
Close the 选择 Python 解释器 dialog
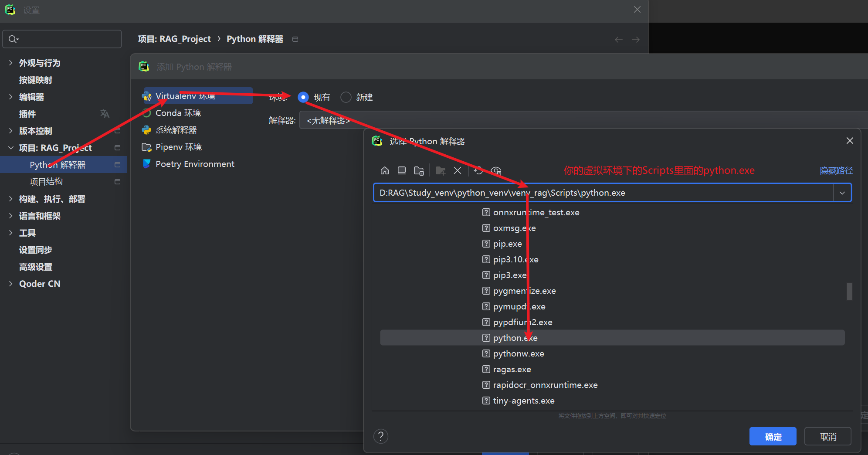tap(850, 140)
